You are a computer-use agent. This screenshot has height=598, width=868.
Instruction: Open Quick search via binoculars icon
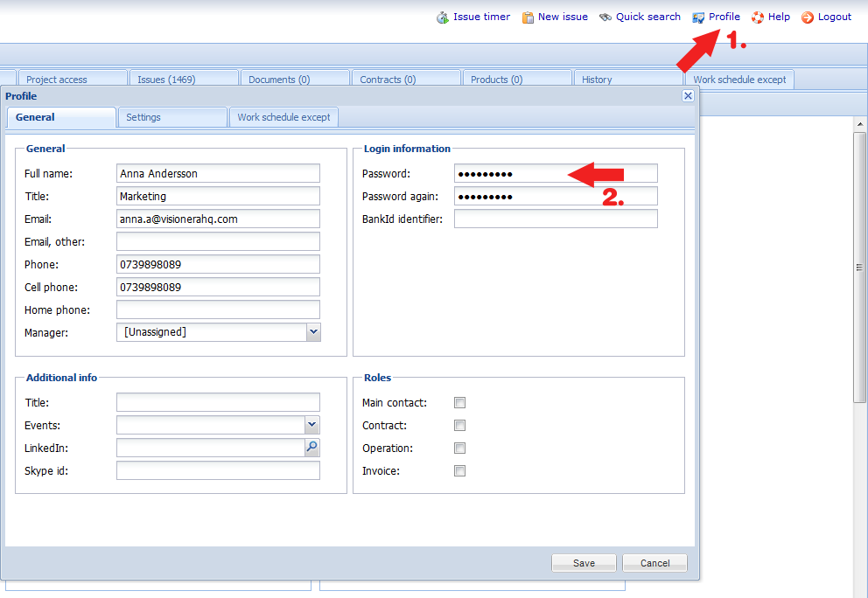pyautogui.click(x=605, y=17)
